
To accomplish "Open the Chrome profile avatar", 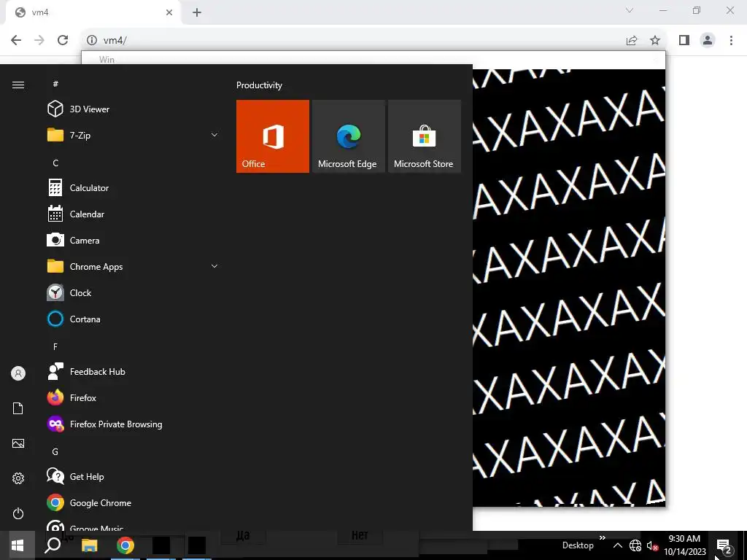I will [708, 41].
